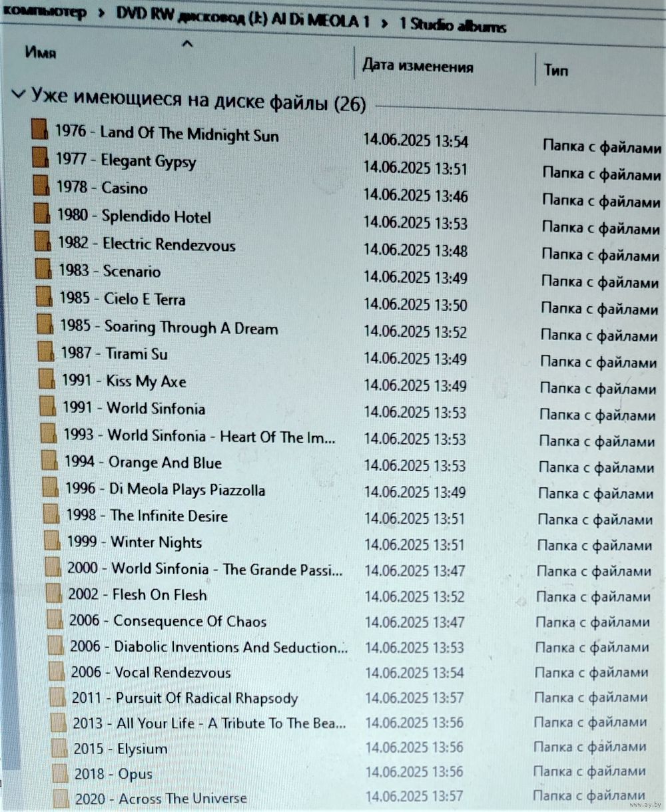The height and width of the screenshot is (812, 666).
Task: Select the folder icon beside 1987 - Tirami Su
Action: [x=46, y=351]
